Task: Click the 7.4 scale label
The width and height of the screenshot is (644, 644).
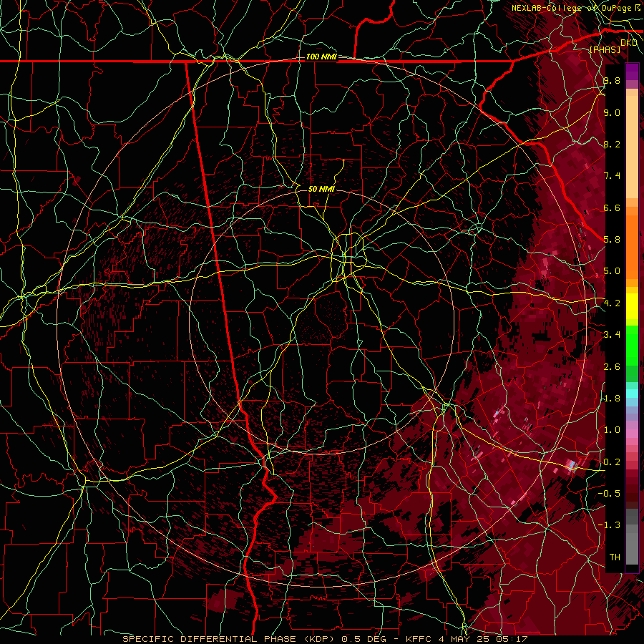Action: [x=612, y=176]
